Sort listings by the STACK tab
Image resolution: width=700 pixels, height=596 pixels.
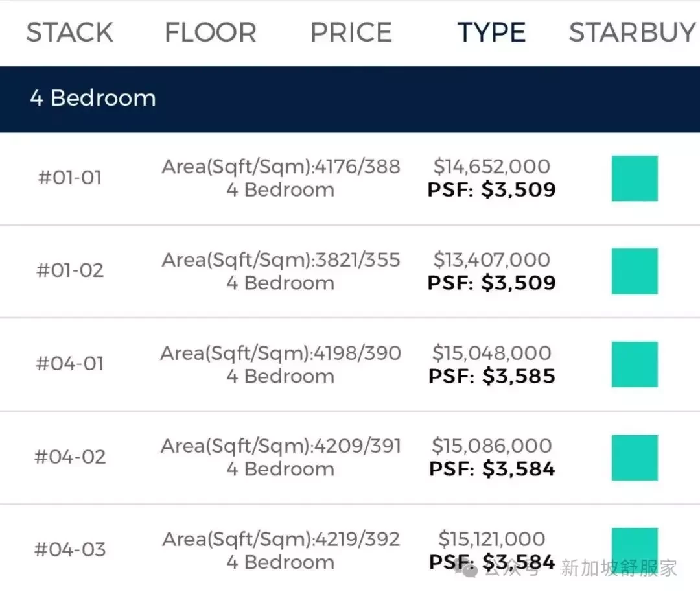[x=69, y=32]
